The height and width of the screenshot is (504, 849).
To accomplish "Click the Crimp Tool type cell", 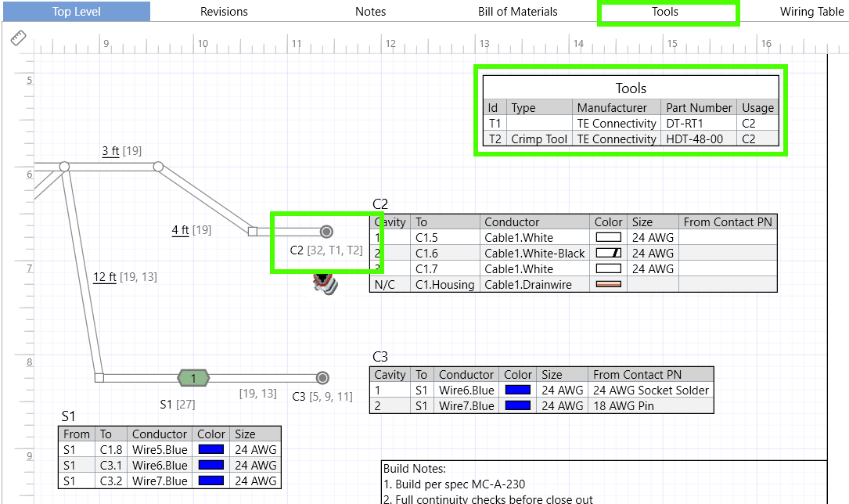I will click(x=539, y=139).
